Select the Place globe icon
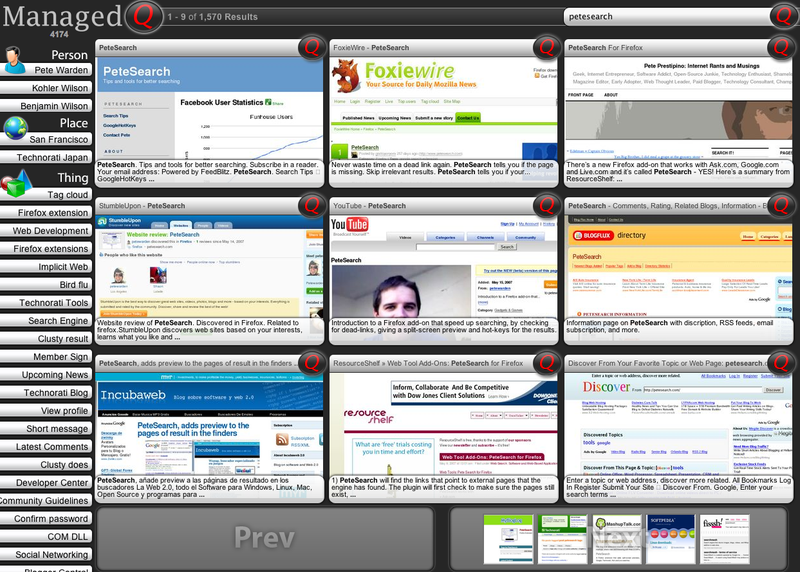The image size is (800, 572). 15,127
